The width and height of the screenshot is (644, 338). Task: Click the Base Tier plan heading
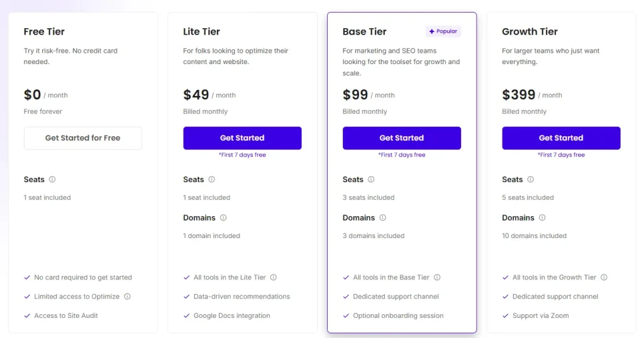click(364, 31)
